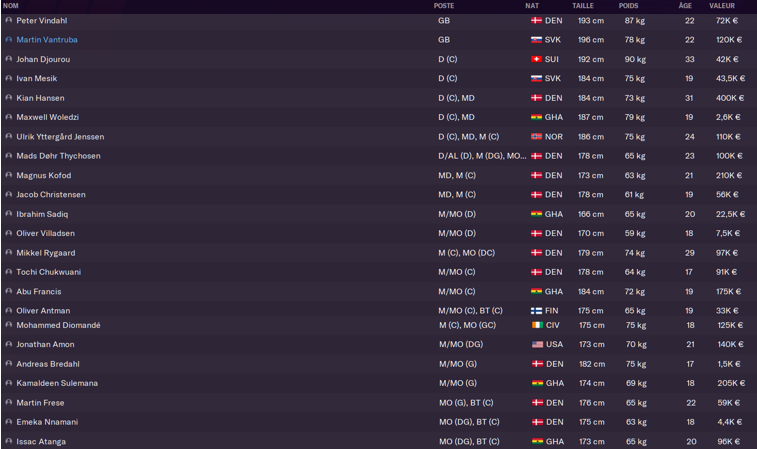Open player Martin Vantruba's profile
The width and height of the screenshot is (757, 449).
coord(47,40)
